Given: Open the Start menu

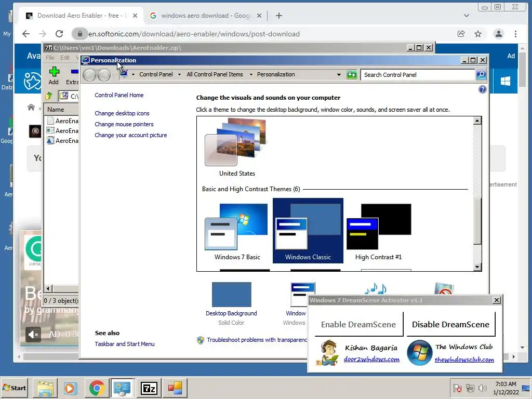Looking at the screenshot, I should coord(14,388).
